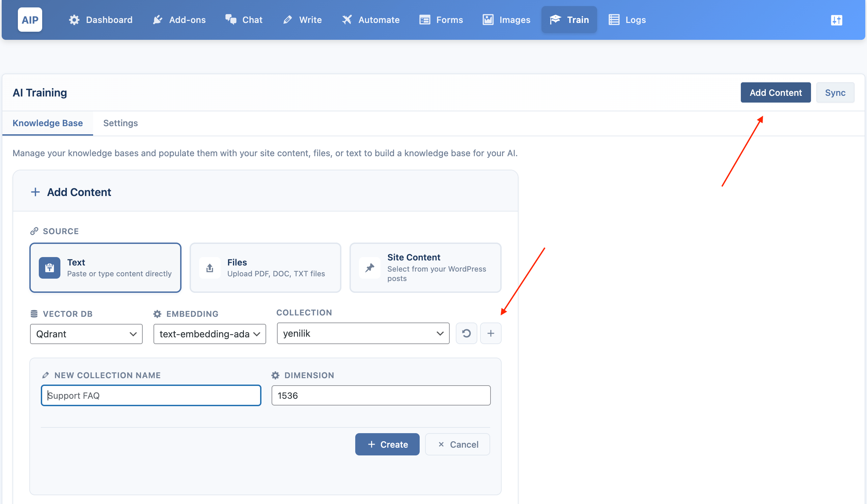
Task: Select the Site Content source card
Action: click(x=425, y=268)
